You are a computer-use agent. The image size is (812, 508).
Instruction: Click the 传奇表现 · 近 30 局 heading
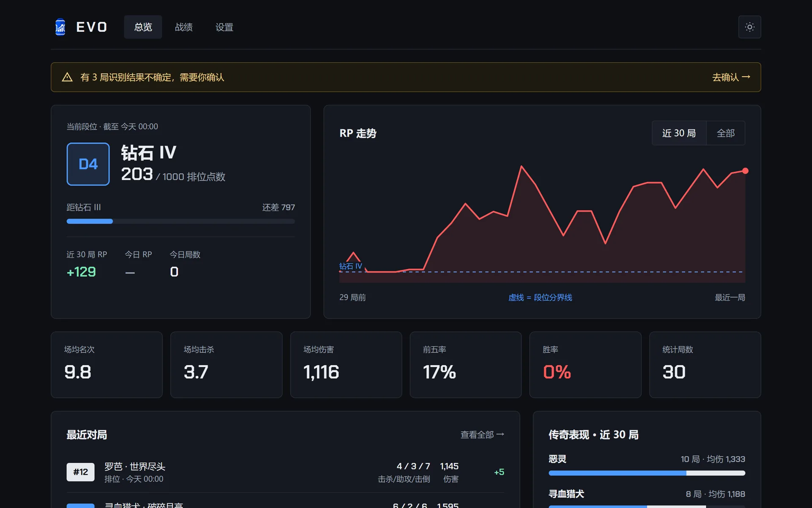pyautogui.click(x=593, y=435)
